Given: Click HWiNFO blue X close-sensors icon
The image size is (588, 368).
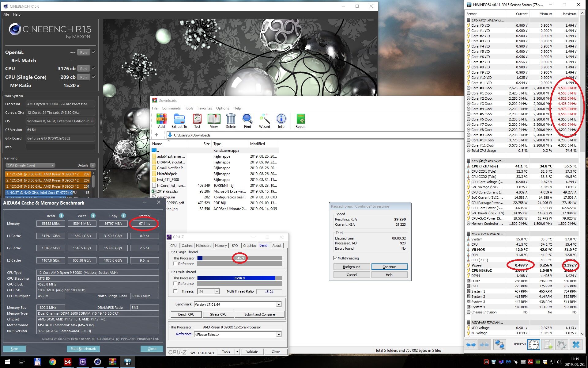Looking at the screenshot, I should [576, 345].
